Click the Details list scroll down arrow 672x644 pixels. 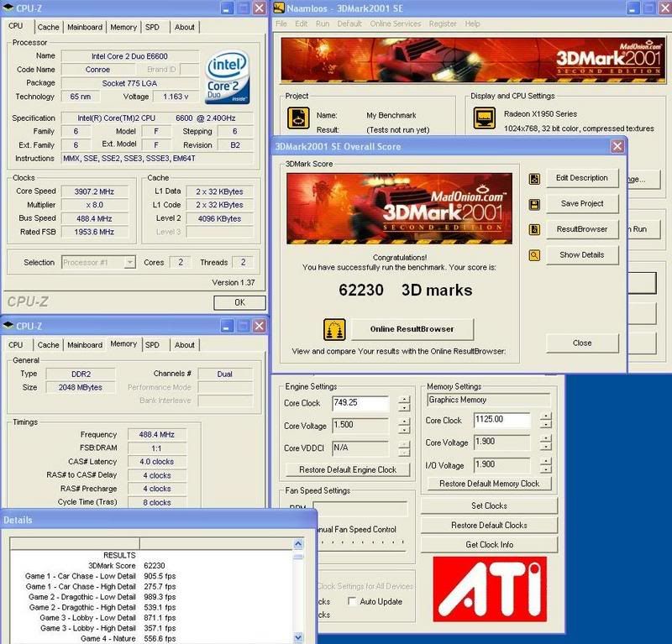298,637
